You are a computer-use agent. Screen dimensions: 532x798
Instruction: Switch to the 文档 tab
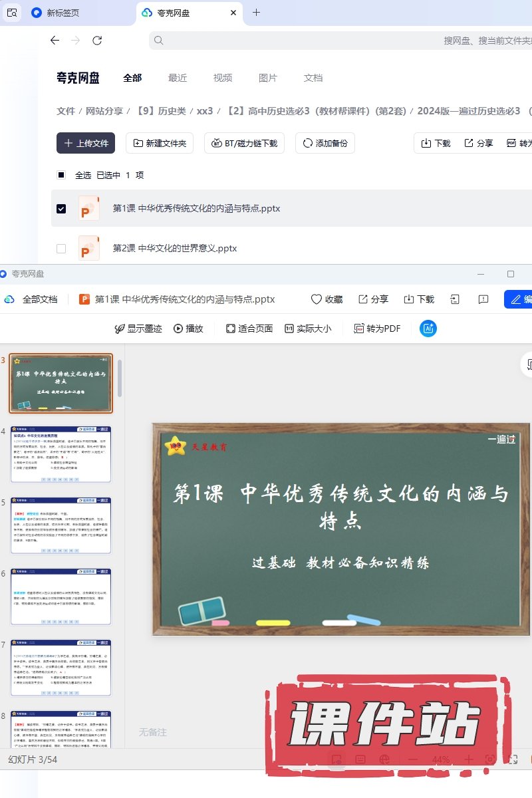pyautogui.click(x=313, y=78)
